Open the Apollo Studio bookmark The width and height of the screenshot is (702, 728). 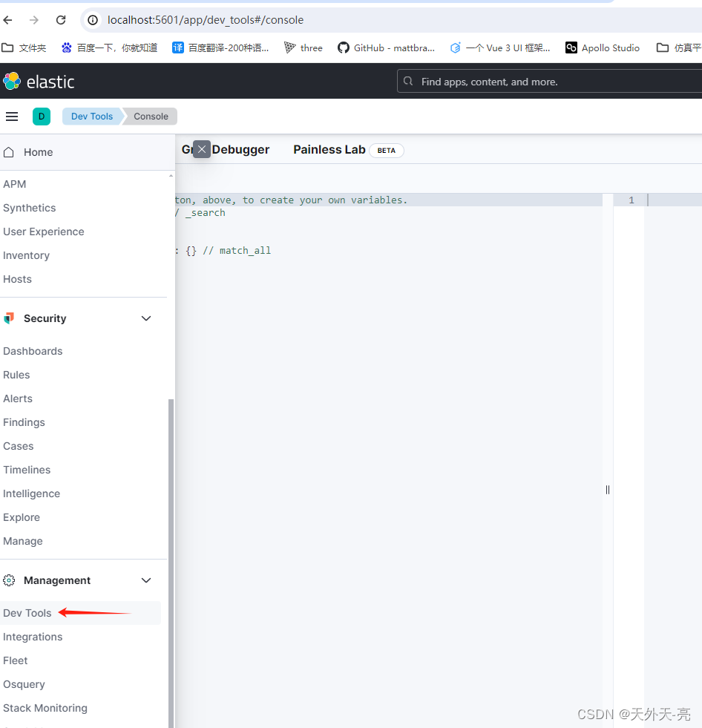click(x=602, y=47)
